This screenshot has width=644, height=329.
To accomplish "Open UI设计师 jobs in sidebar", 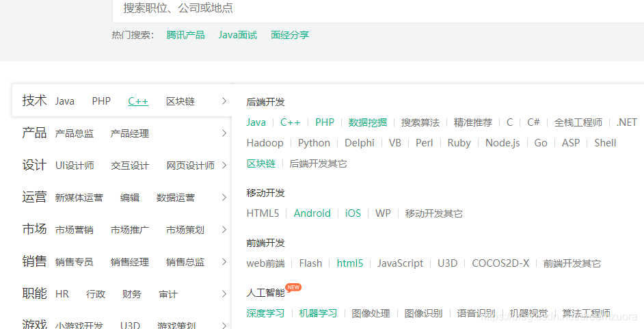I will (x=75, y=166).
